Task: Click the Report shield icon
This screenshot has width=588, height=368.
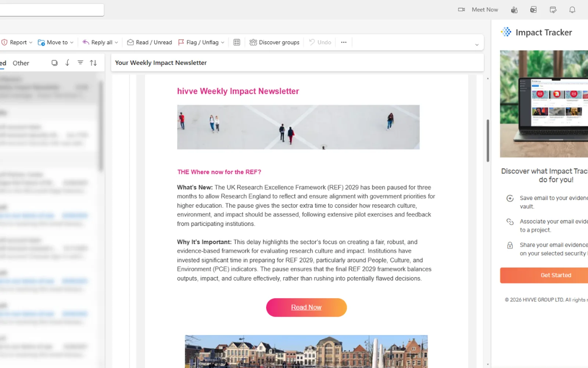Action: point(4,42)
